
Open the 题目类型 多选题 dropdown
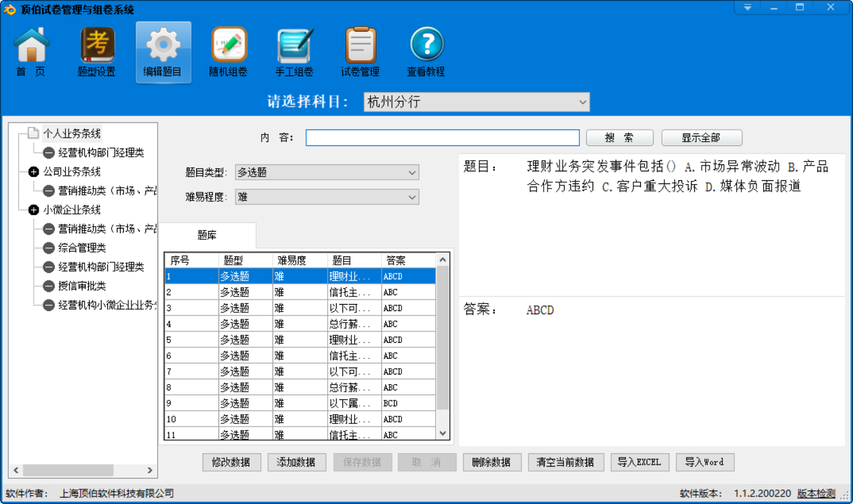(327, 172)
